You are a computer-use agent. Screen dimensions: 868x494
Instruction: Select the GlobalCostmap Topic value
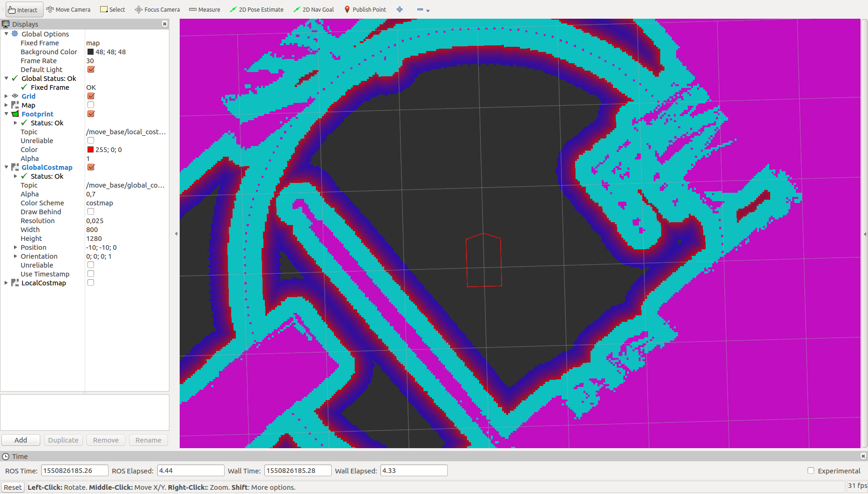click(125, 185)
